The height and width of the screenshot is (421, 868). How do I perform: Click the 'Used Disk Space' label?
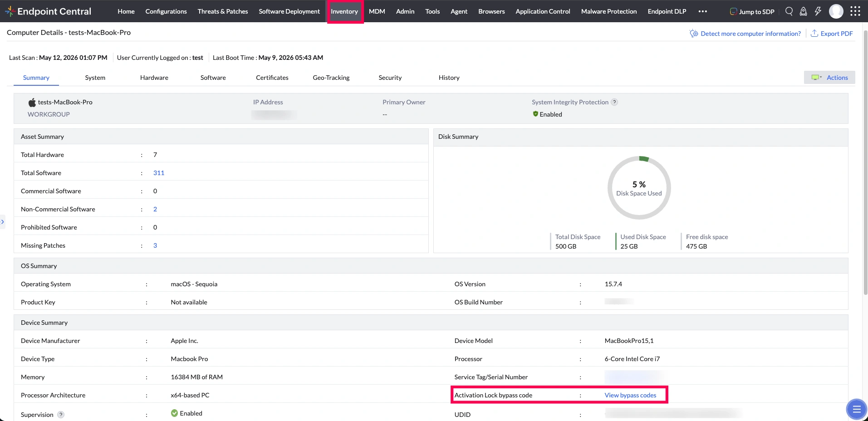pos(643,237)
